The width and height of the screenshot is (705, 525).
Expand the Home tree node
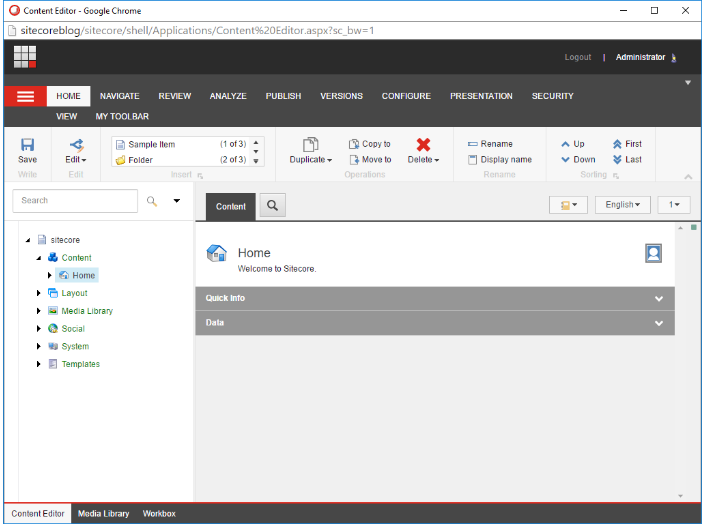[x=49, y=275]
